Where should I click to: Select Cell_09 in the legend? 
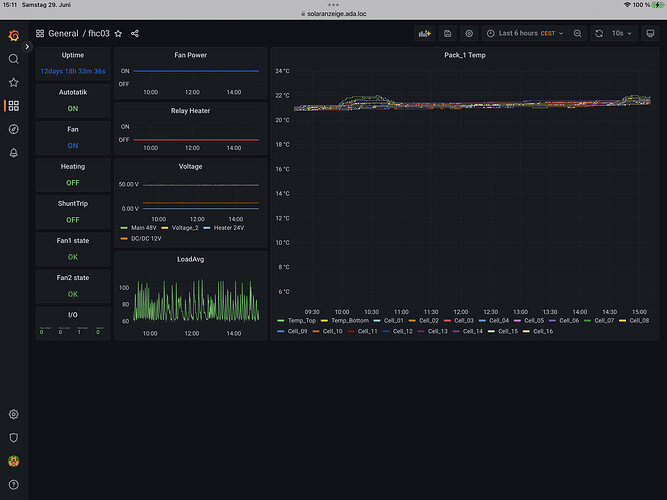[297, 331]
